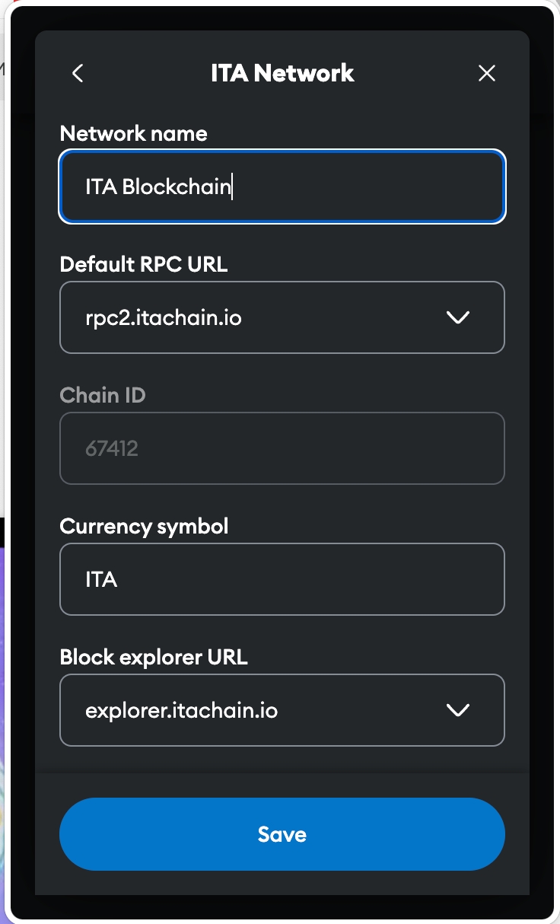
Task: Click the "Block explorer URL" label
Action: [154, 657]
